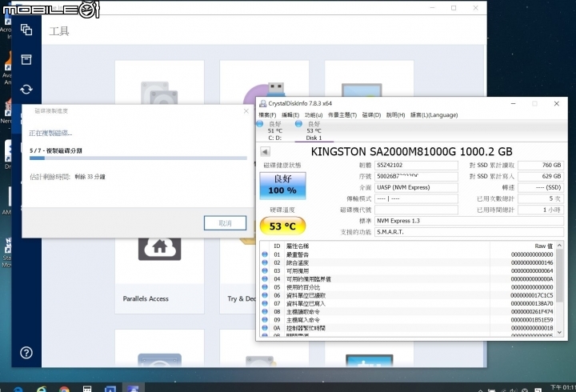Click the KINGSTON SA2000M81000G model title
The height and width of the screenshot is (392, 576).
click(411, 151)
